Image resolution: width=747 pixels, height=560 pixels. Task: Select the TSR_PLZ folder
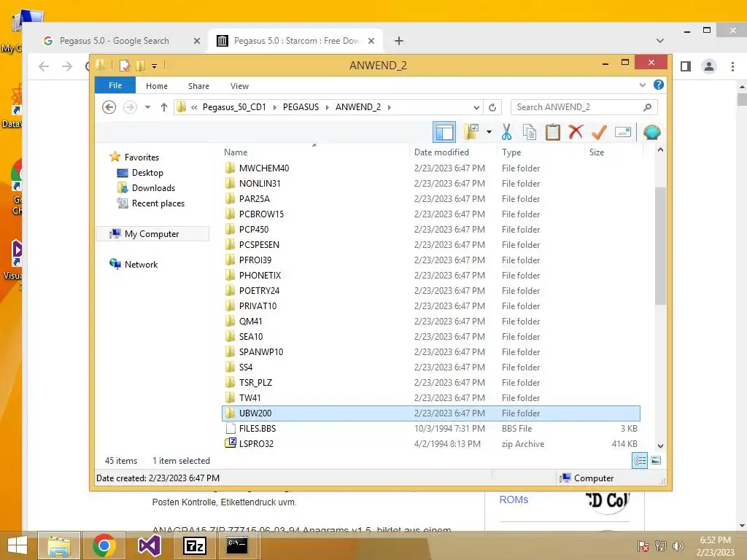click(255, 382)
